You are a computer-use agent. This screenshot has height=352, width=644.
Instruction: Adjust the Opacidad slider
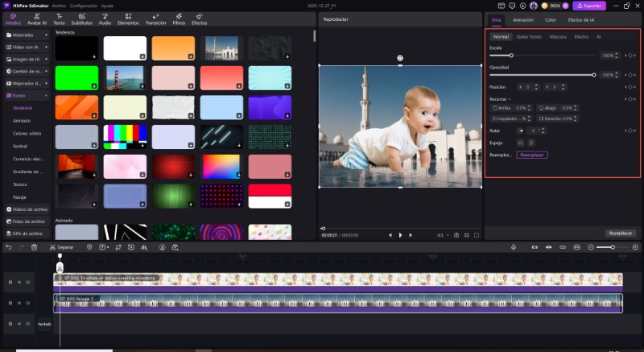[542, 75]
